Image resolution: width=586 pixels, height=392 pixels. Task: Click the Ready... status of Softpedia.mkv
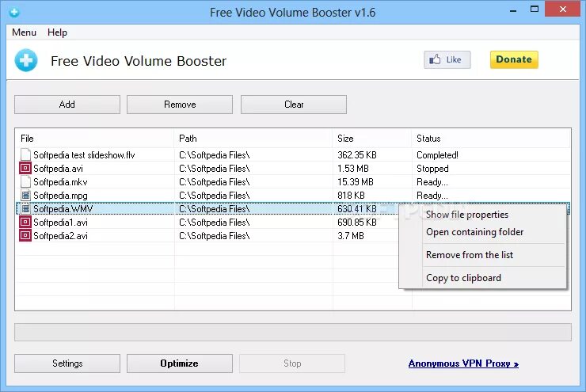point(432,181)
